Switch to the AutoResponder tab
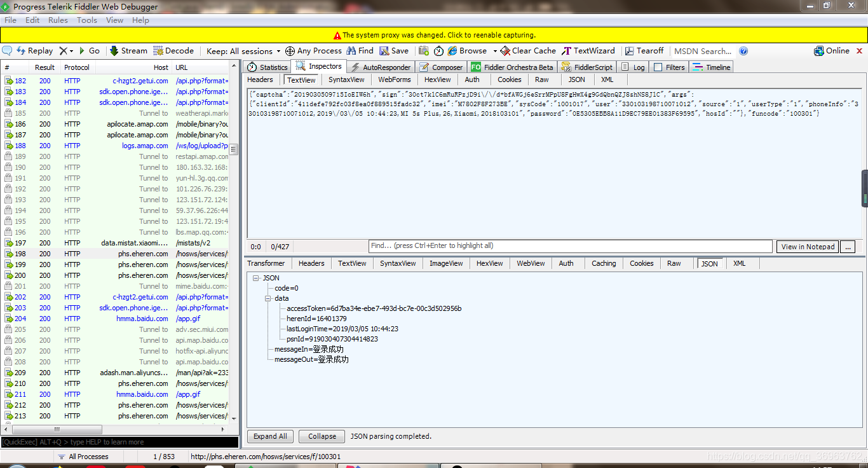 click(x=381, y=67)
